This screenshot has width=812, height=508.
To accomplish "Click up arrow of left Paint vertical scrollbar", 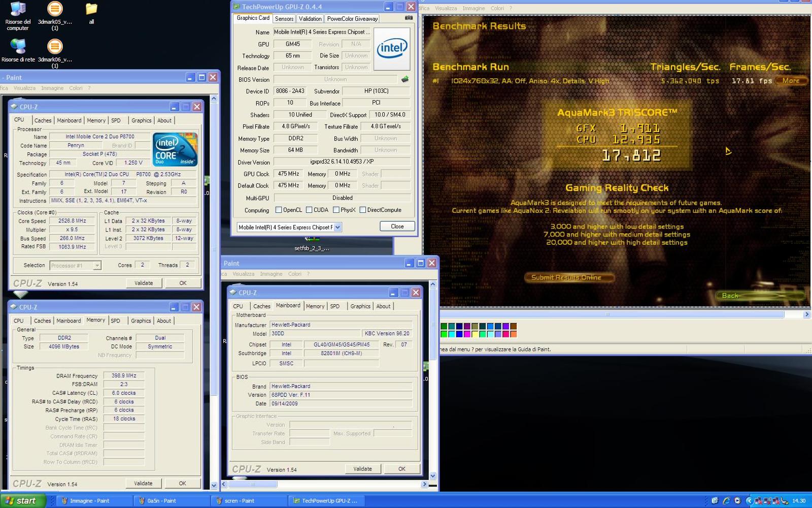I will tap(214, 98).
